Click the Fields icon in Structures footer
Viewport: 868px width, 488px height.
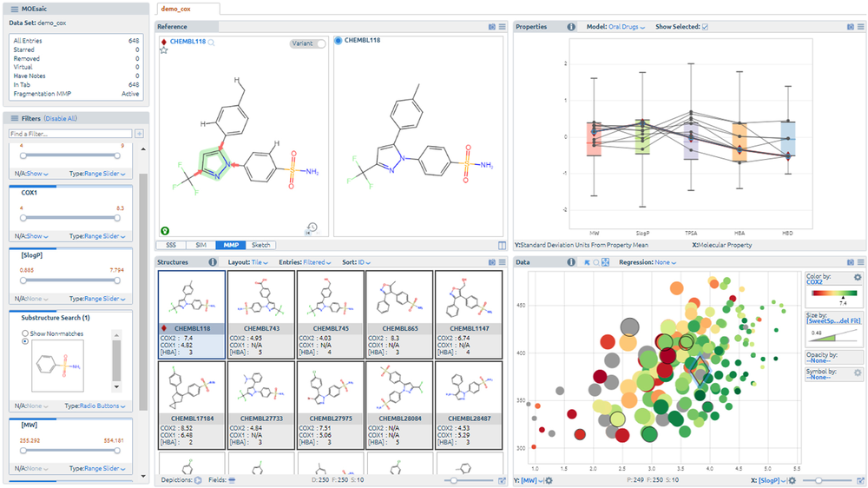(232, 480)
